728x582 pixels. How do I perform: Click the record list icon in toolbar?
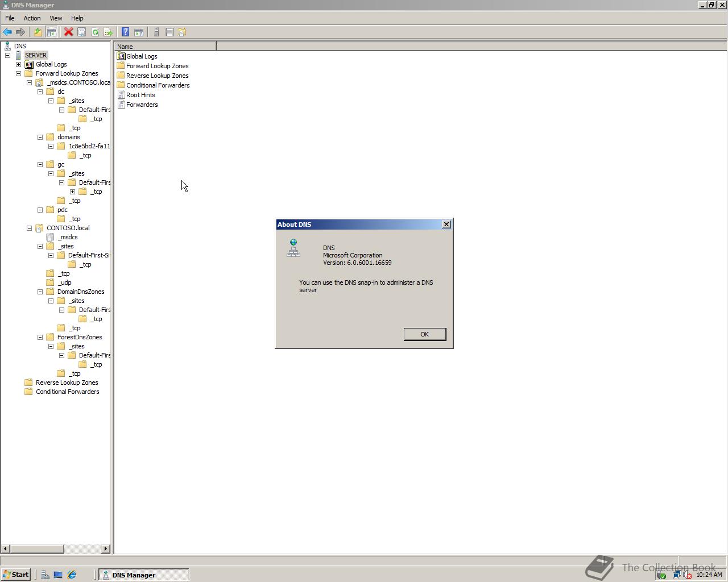click(x=169, y=32)
